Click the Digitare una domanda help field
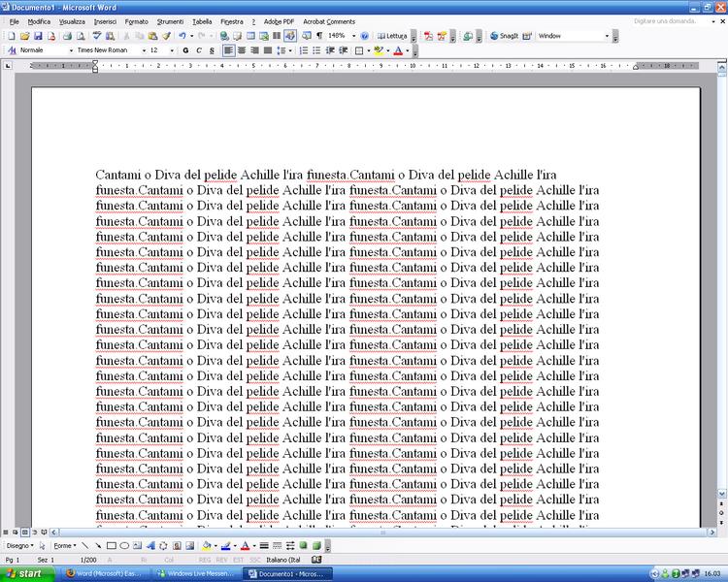The height and width of the screenshot is (582, 728). pos(671,21)
